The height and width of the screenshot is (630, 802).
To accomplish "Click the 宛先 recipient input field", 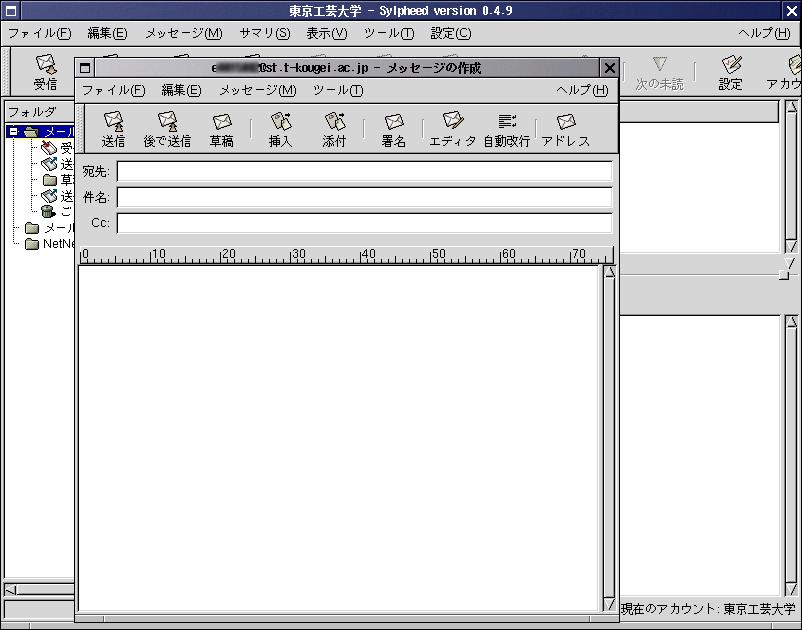I will pos(364,171).
